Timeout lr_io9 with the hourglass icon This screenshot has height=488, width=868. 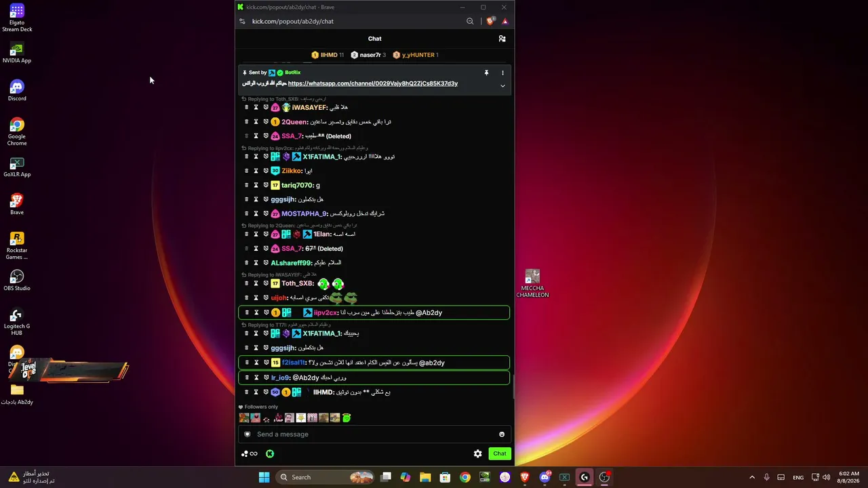(256, 378)
